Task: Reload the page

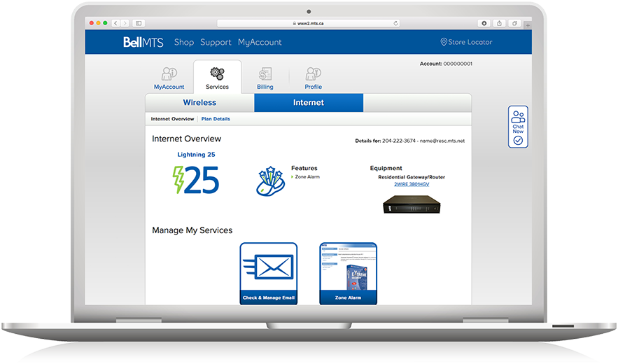Action: pos(395,23)
